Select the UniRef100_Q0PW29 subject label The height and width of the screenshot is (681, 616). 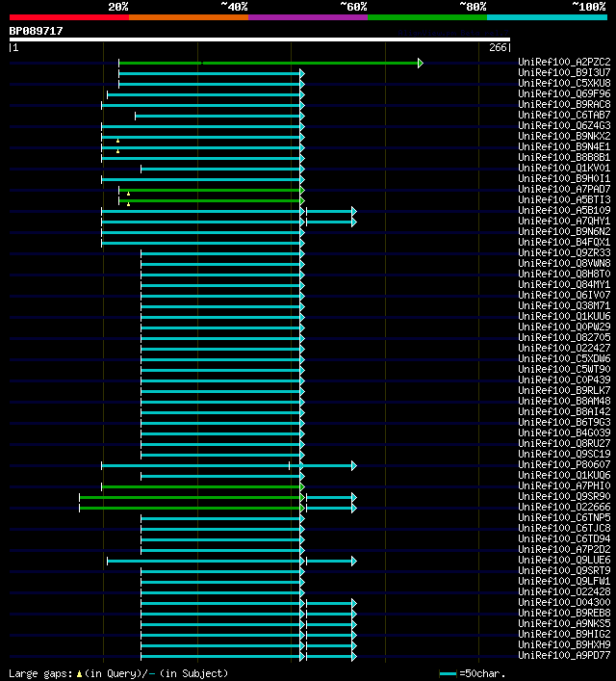pos(564,327)
